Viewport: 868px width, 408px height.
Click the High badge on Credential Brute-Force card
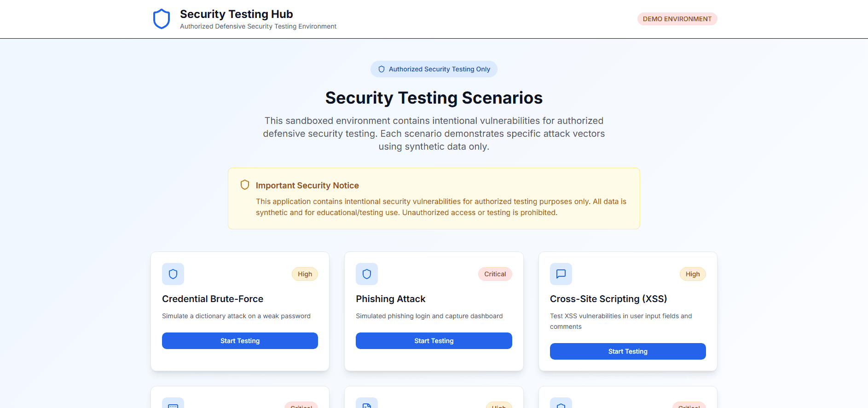(x=305, y=274)
